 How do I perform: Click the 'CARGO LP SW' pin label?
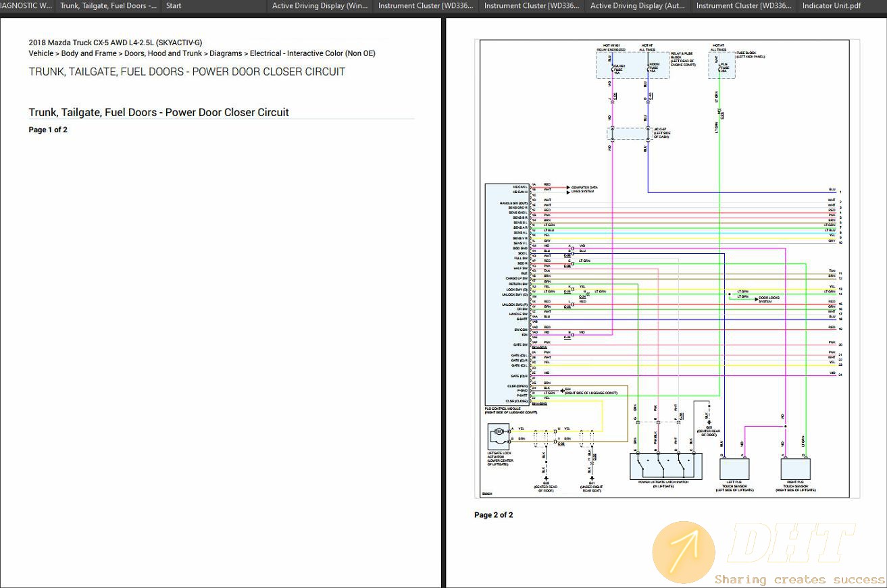(x=517, y=278)
